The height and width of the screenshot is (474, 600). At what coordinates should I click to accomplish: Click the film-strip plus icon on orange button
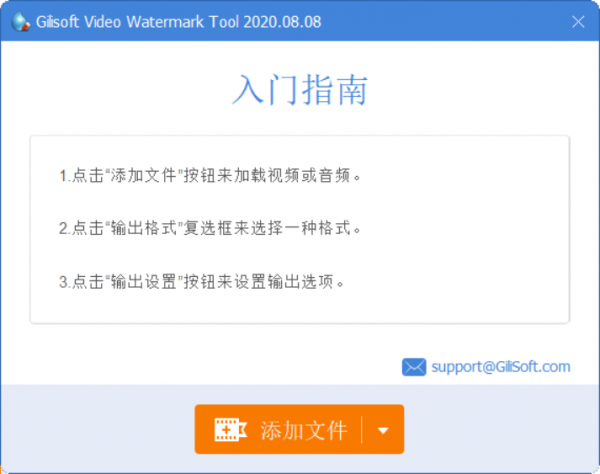tap(230, 430)
